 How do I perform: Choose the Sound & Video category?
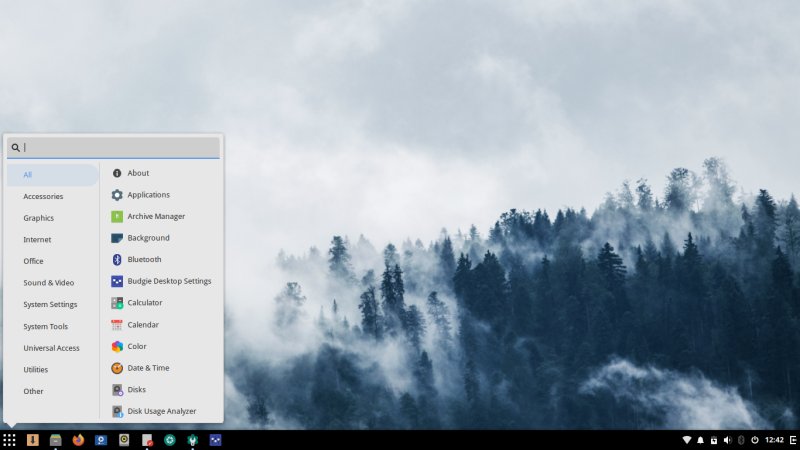coord(48,283)
